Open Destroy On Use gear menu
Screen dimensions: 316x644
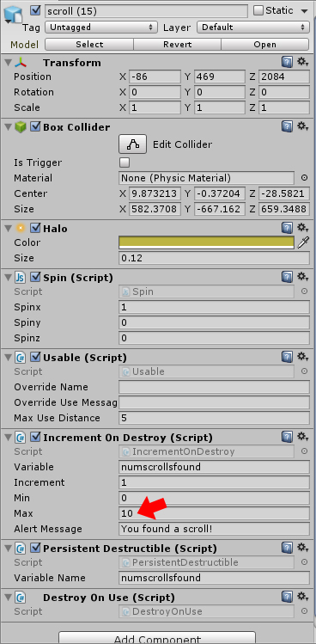[x=303, y=598]
